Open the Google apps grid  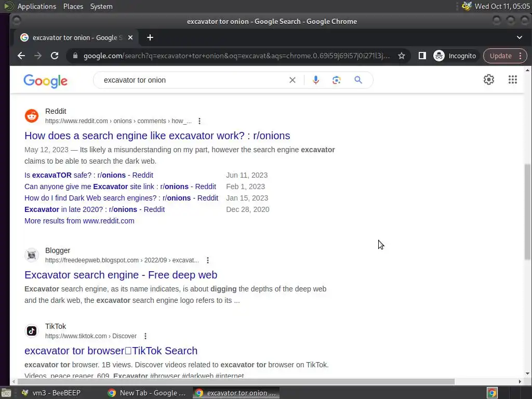513,79
